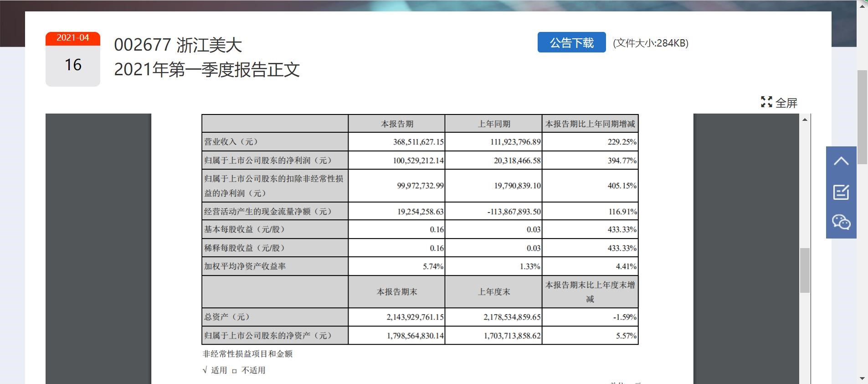Open the feedback note icon

pyautogui.click(x=841, y=192)
